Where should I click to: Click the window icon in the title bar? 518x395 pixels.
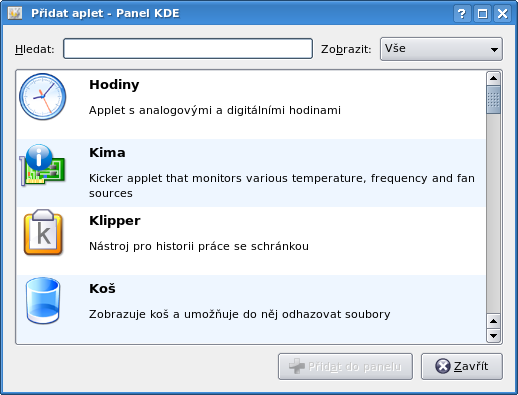(15, 13)
